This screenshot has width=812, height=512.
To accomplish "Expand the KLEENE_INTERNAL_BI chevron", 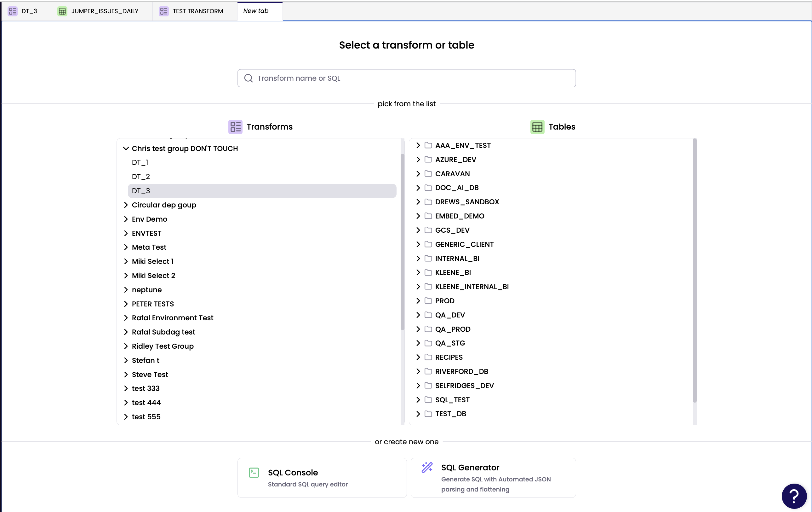I will [418, 287].
